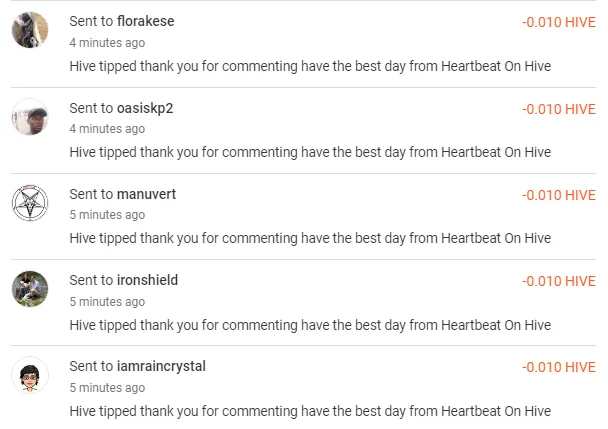Screen dimensions: 608x429
Task: Click the -0.010 HIVE amount for manuvert
Action: click(x=558, y=195)
